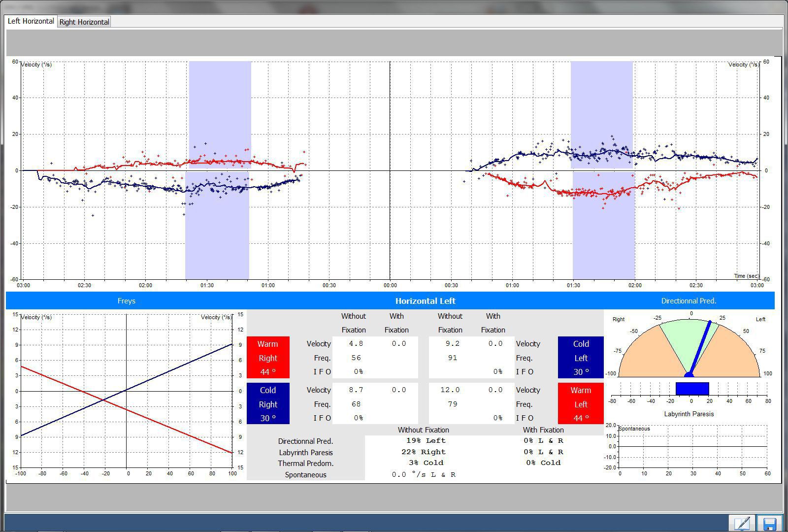Image resolution: width=788 pixels, height=532 pixels.
Task: Click the Freys header bar
Action: click(x=126, y=300)
